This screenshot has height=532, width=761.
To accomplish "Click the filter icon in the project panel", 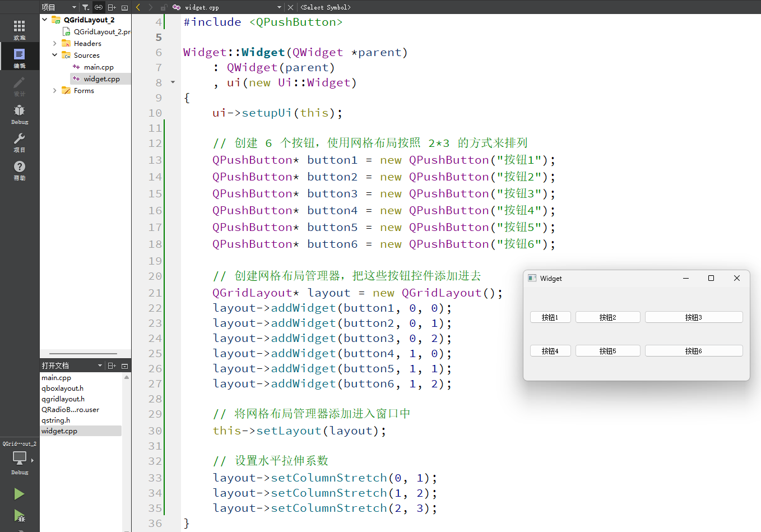I will [85, 7].
